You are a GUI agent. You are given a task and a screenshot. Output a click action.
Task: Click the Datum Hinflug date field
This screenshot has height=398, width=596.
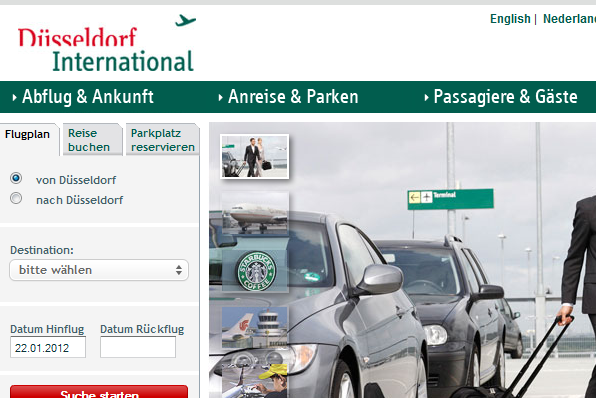48,347
